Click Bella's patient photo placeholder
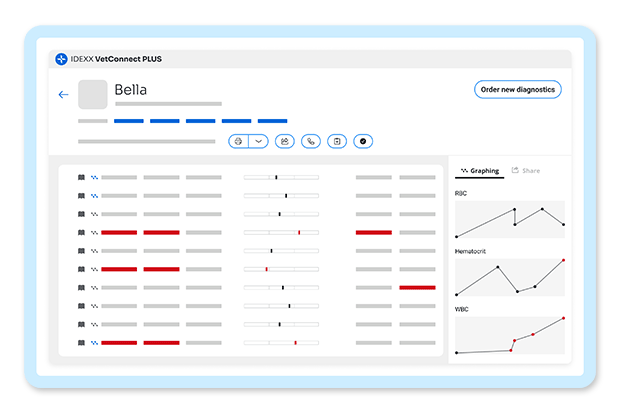The width and height of the screenshot is (621, 414). [93, 94]
